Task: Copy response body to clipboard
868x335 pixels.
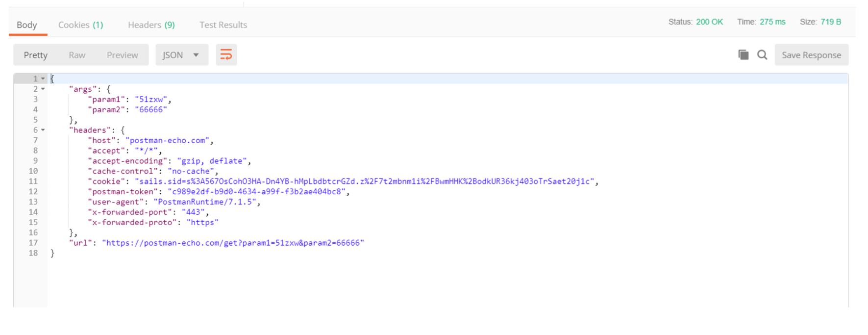Action: (743, 55)
